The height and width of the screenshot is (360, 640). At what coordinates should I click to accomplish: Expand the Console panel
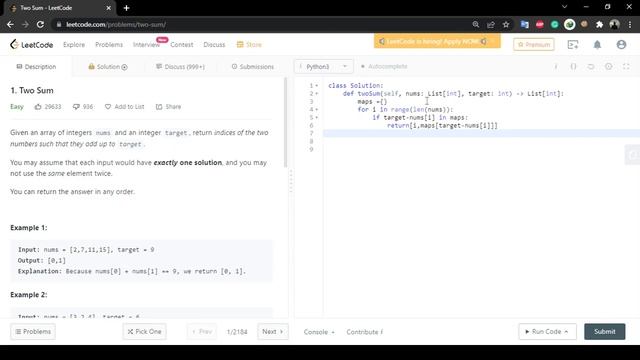[x=319, y=332]
